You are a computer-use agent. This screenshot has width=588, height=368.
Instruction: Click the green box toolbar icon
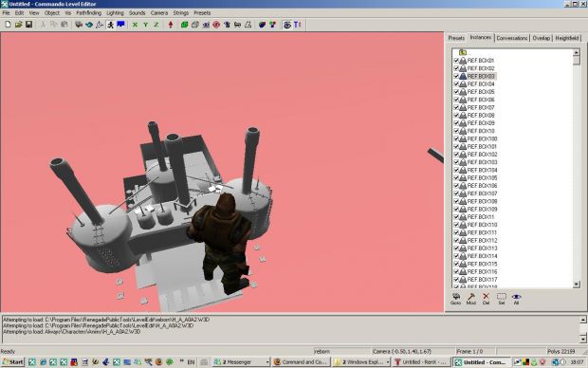(185, 25)
